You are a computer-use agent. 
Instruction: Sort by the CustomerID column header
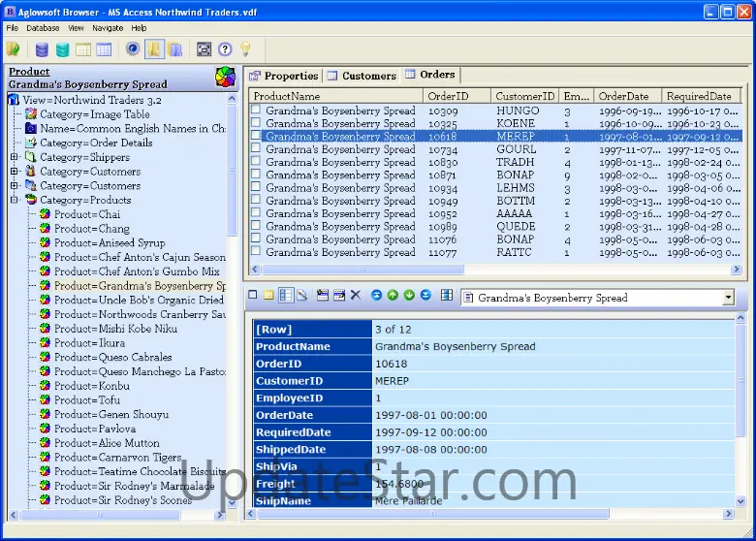[524, 96]
